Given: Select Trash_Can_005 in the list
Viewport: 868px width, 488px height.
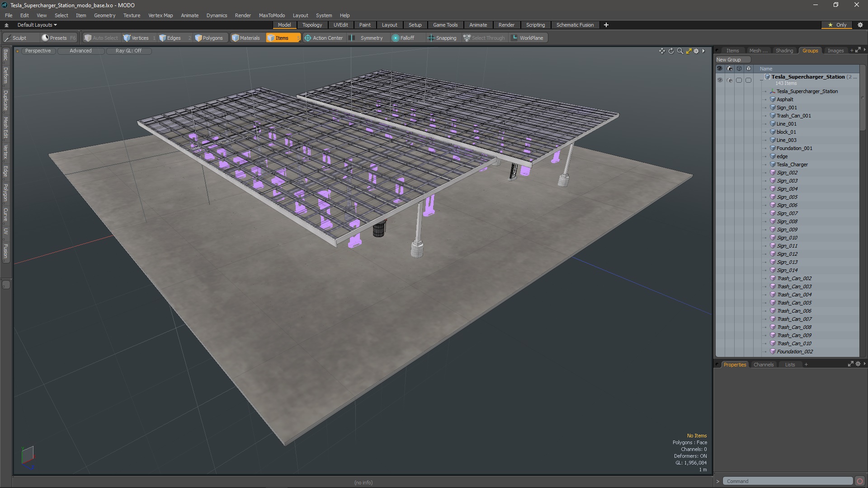Looking at the screenshot, I should pos(794,303).
